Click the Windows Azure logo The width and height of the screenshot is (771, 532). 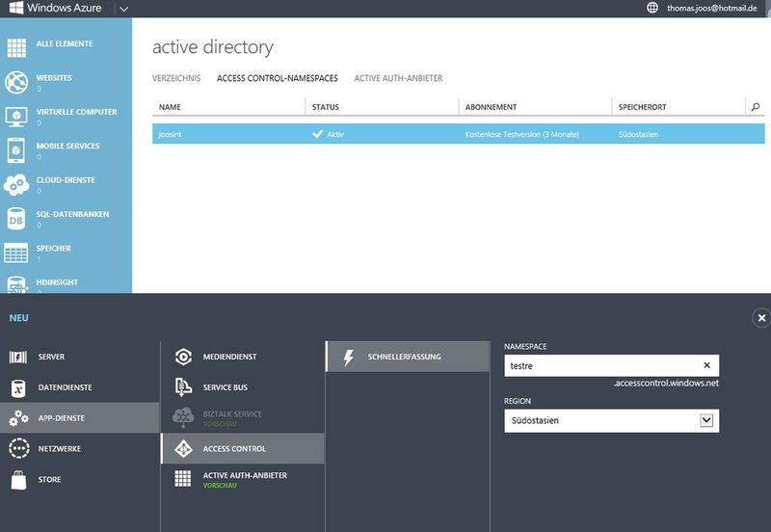(55, 8)
